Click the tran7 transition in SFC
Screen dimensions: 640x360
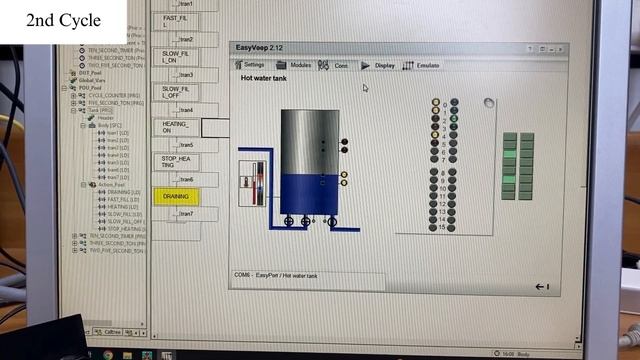186,213
